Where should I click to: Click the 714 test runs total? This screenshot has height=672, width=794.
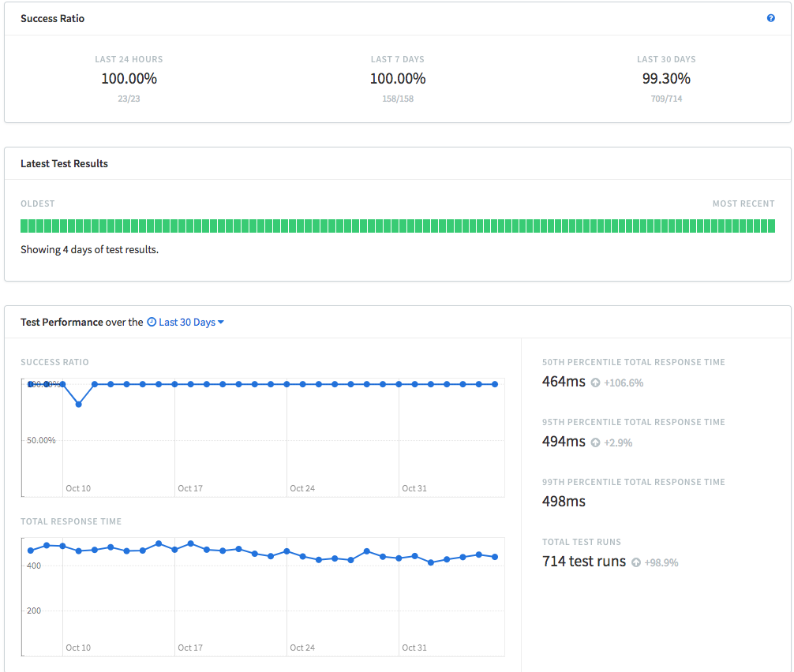coord(583,562)
